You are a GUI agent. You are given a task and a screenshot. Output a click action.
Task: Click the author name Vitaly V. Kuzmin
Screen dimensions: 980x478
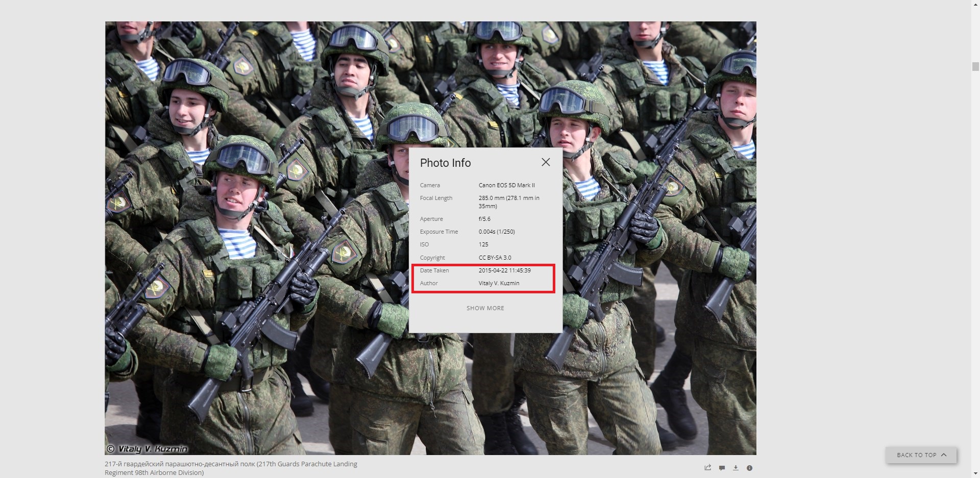pyautogui.click(x=499, y=283)
